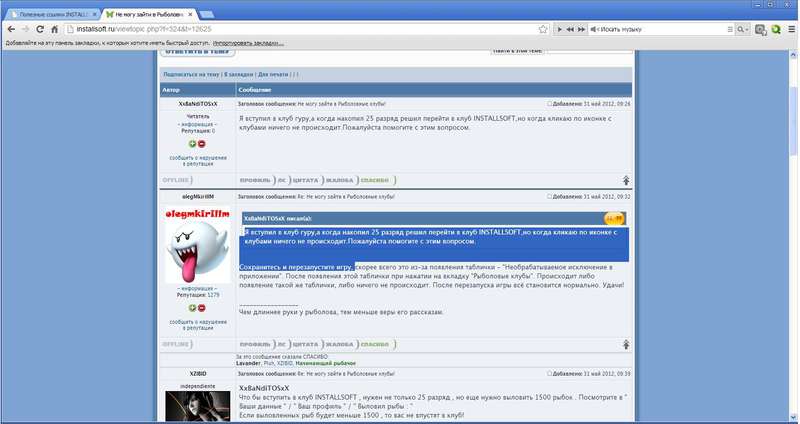Click XZIBIT avatar image

click(x=198, y=406)
